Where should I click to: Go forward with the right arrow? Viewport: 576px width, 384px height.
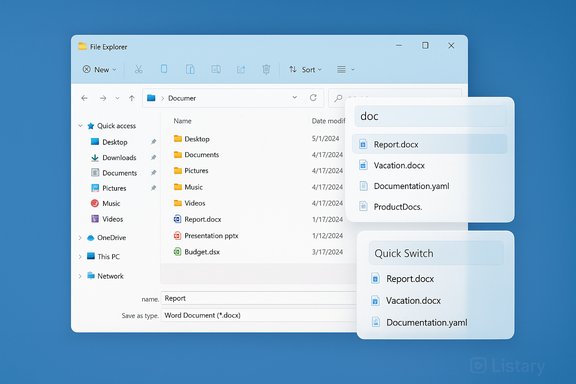coord(103,98)
